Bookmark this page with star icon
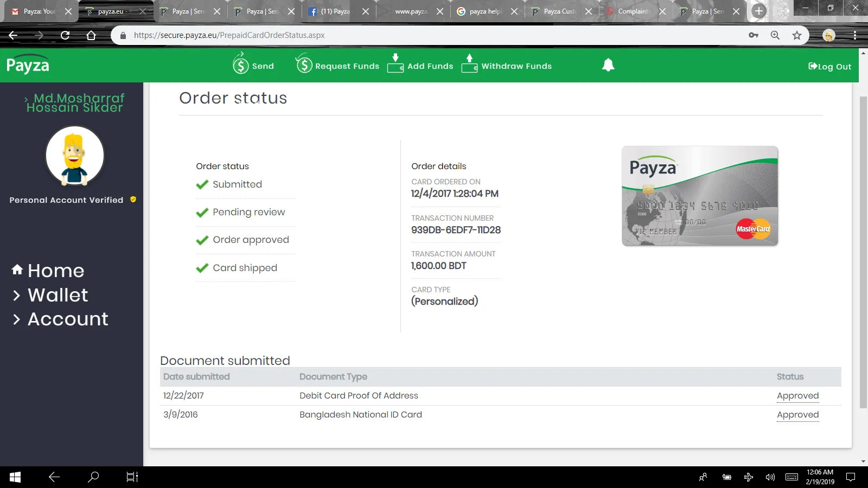 pos(796,35)
